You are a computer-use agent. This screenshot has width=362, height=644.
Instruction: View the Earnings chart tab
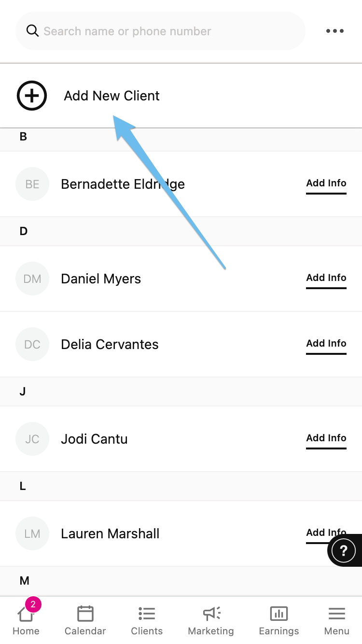pos(279,620)
